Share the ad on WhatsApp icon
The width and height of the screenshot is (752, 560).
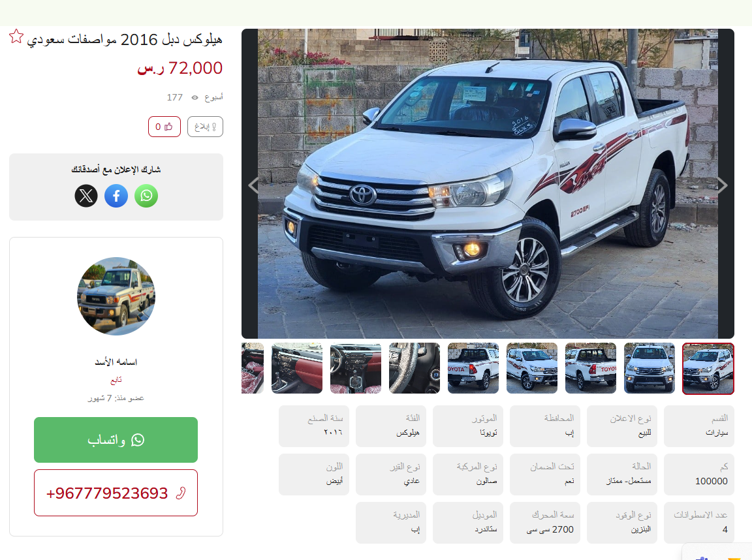coord(146,196)
